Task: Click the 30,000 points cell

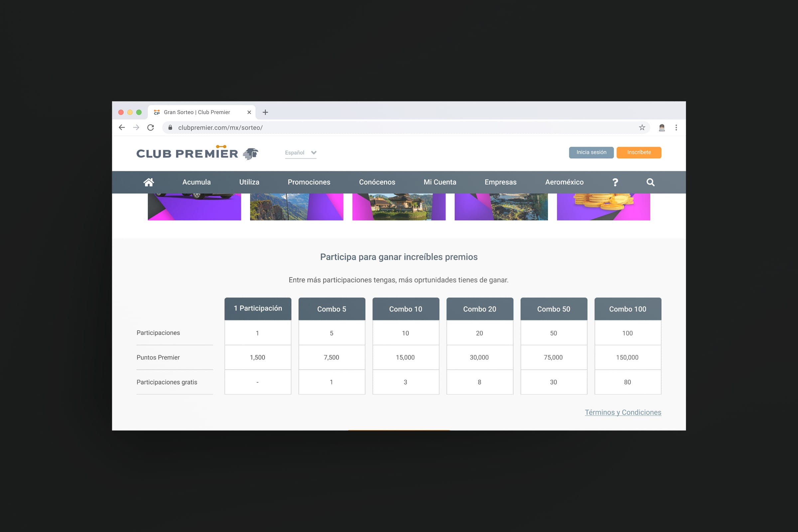Action: (x=480, y=357)
